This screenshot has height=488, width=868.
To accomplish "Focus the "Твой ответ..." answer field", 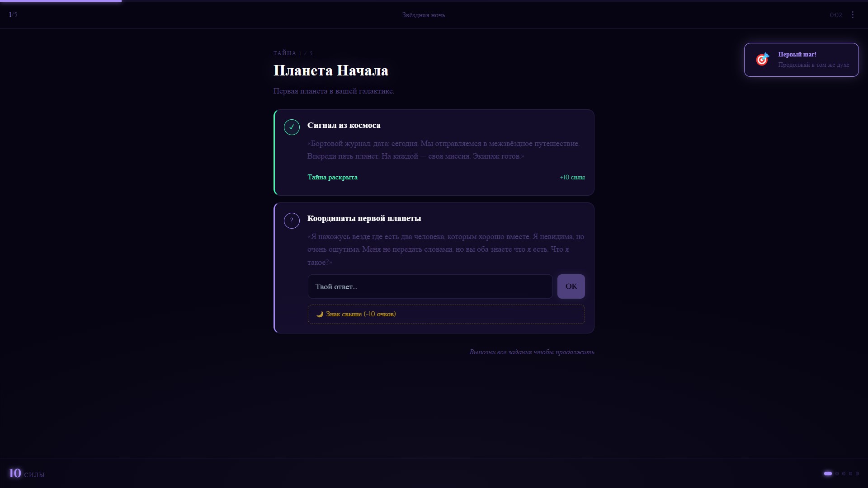I will point(429,286).
